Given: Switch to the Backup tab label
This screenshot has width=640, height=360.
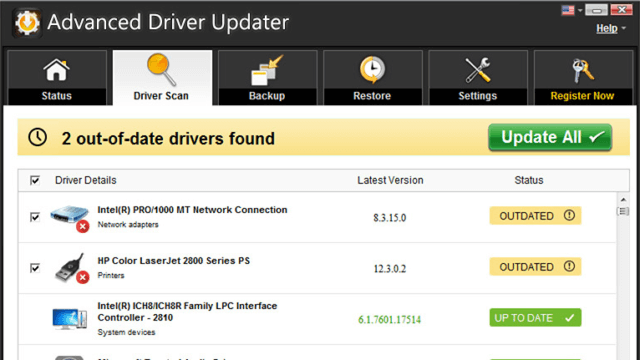Looking at the screenshot, I should pyautogui.click(x=267, y=96).
